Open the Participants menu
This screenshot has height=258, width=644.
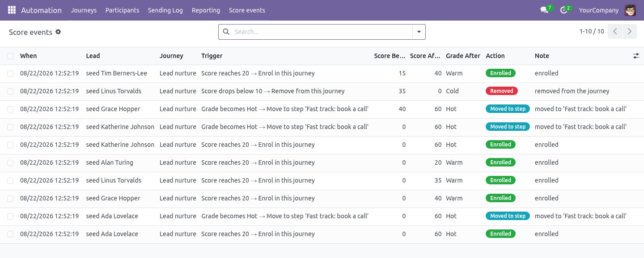tap(122, 10)
